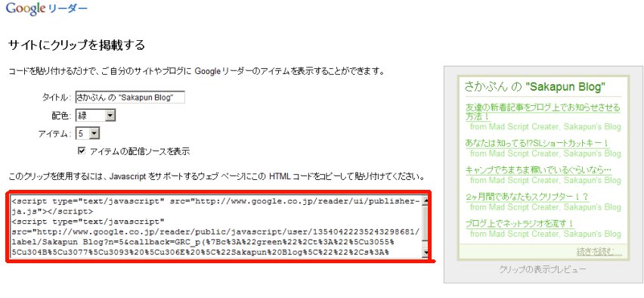
Task: Click the arrow button of the 緑 dropdown
Action: click(110, 116)
